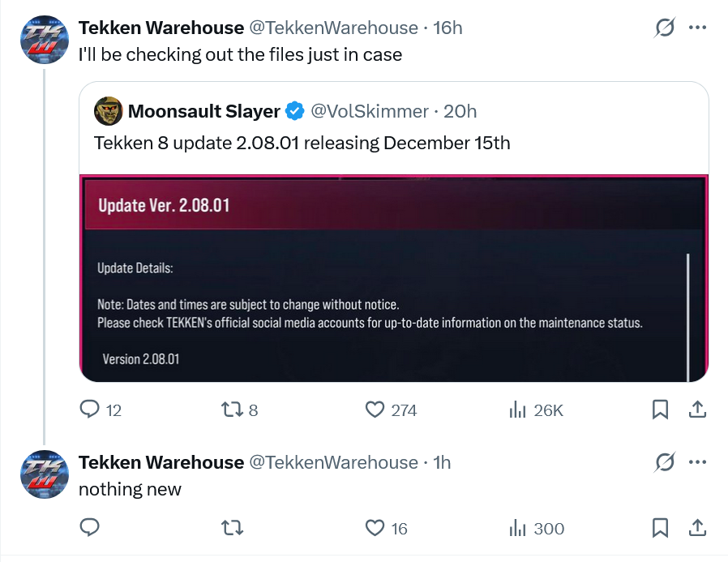
Task: Like the "nothing new" tweet
Action: click(x=375, y=528)
